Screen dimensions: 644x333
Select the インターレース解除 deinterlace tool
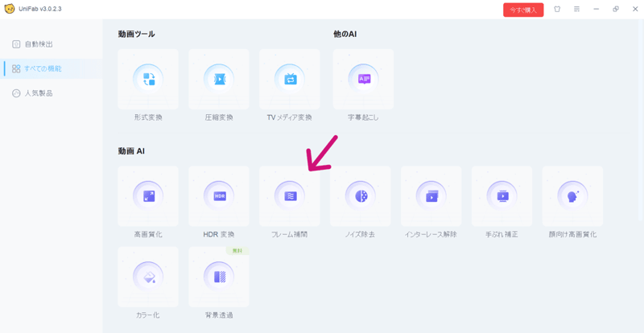coord(431,196)
